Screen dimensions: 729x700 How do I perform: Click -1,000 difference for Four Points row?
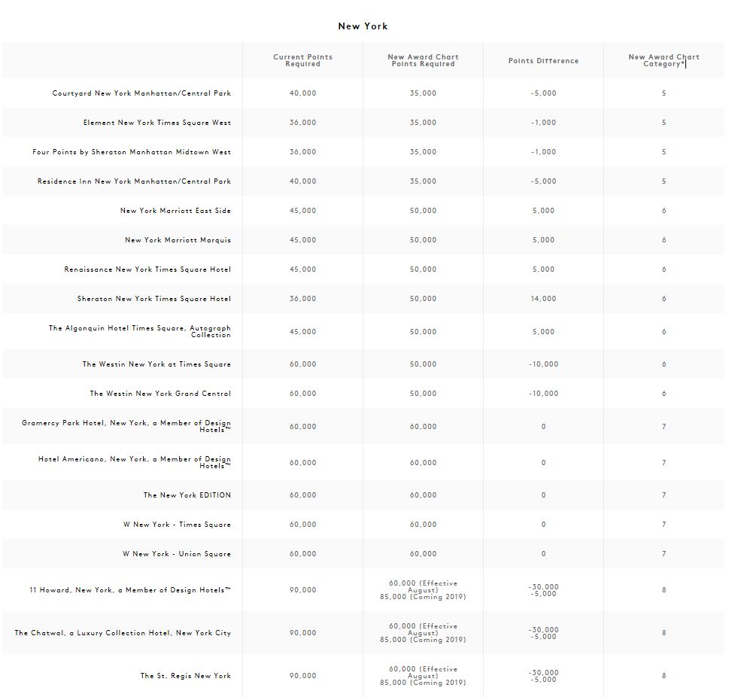click(543, 151)
